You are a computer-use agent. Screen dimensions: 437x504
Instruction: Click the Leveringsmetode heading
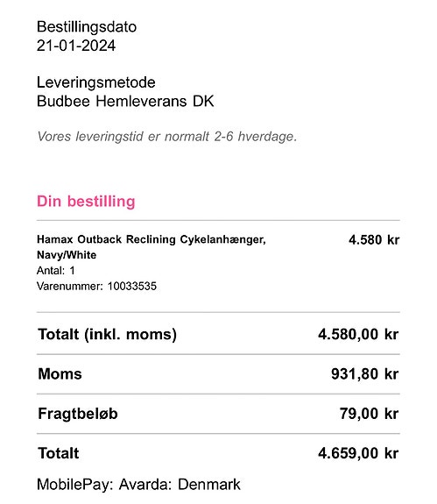pos(96,83)
